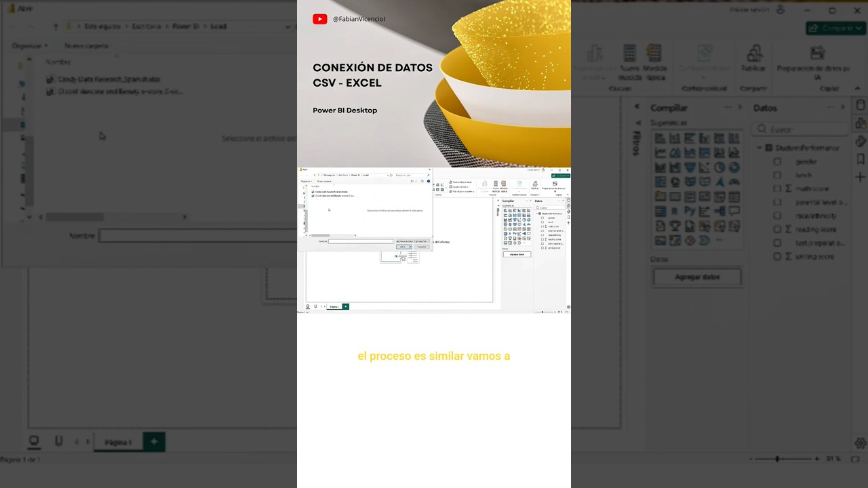868x488 pixels.
Task: Click Nueva medida icon in center video
Action: tap(496, 184)
